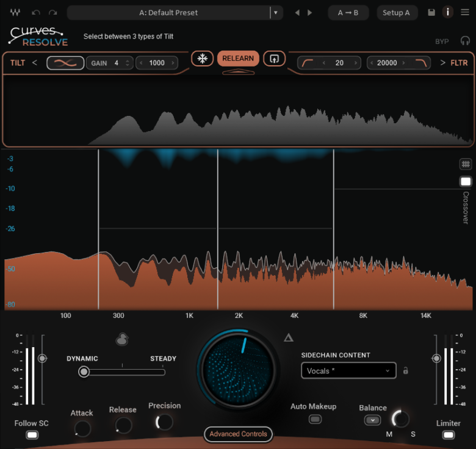Click the Dynamic to Steady slider handle
The image size is (476, 449).
(84, 372)
